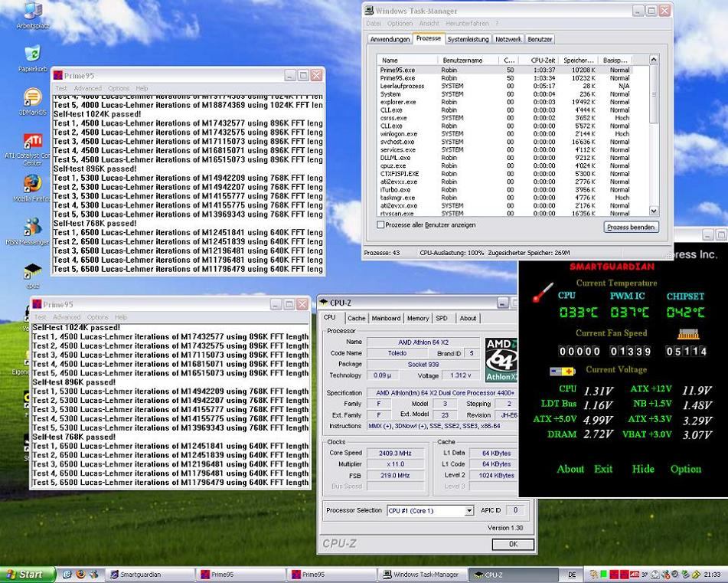This screenshot has height=583, width=728.
Task: Open the Memory tab in CPU-Z
Action: pos(418,318)
